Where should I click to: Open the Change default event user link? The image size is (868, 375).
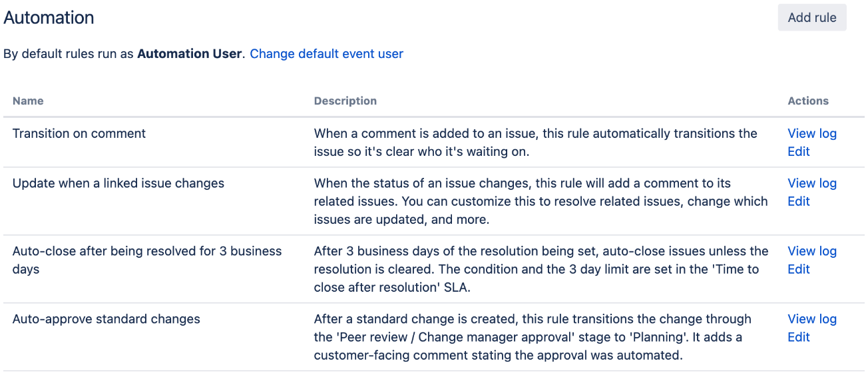click(326, 53)
